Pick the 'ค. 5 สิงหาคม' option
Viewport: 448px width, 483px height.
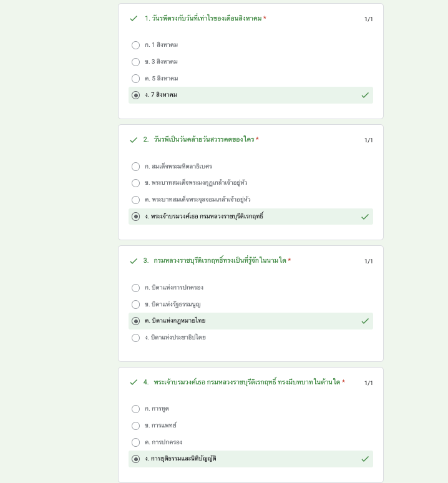[136, 79]
